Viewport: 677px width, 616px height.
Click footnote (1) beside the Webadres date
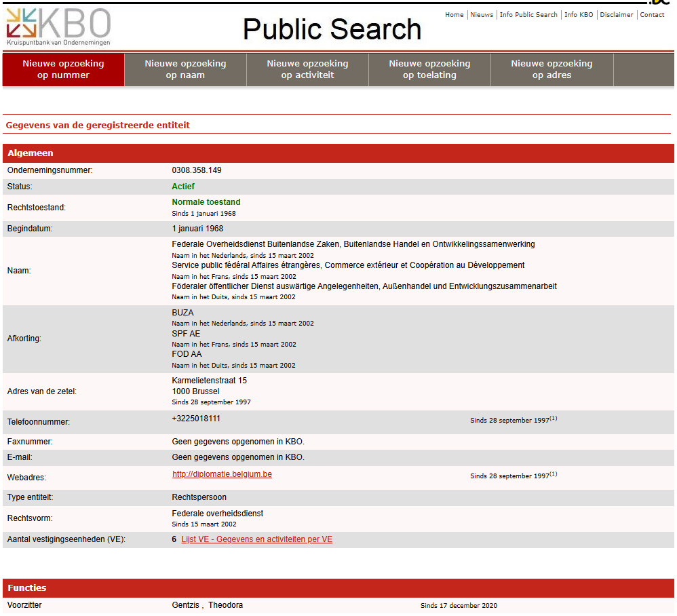[x=554, y=474]
